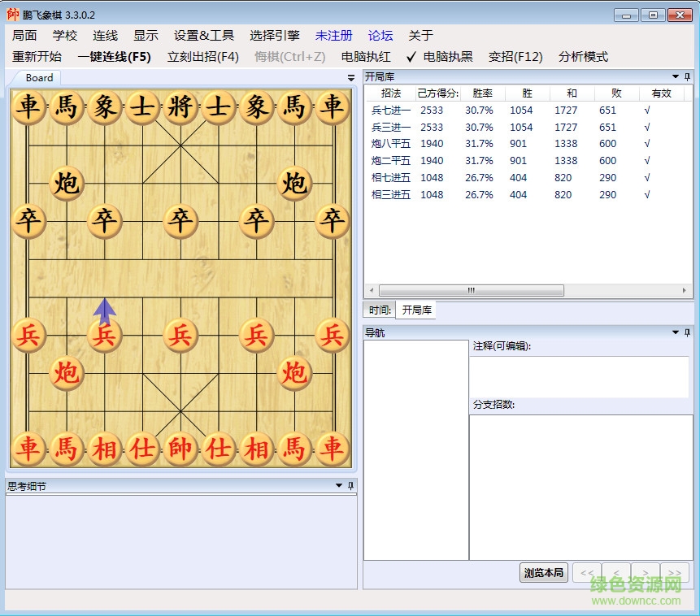The image size is (700, 616).
Task: Click the 浏览本局 button
Action: pyautogui.click(x=543, y=572)
